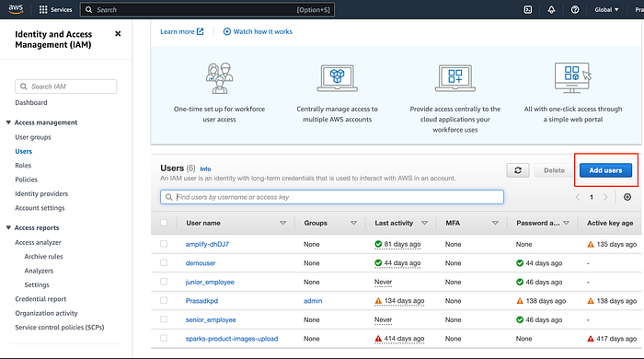Open Credential report in sidebar

click(40, 299)
